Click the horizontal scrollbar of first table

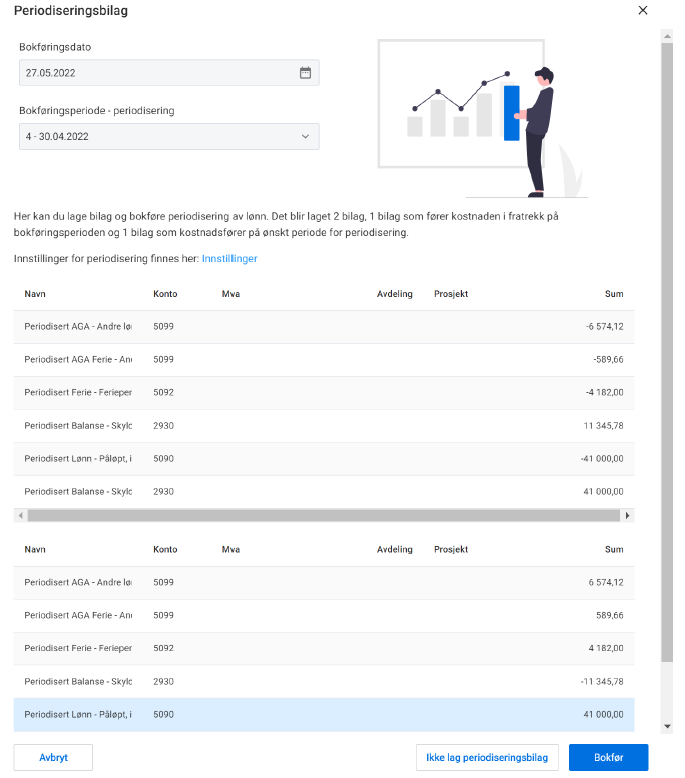(x=320, y=516)
